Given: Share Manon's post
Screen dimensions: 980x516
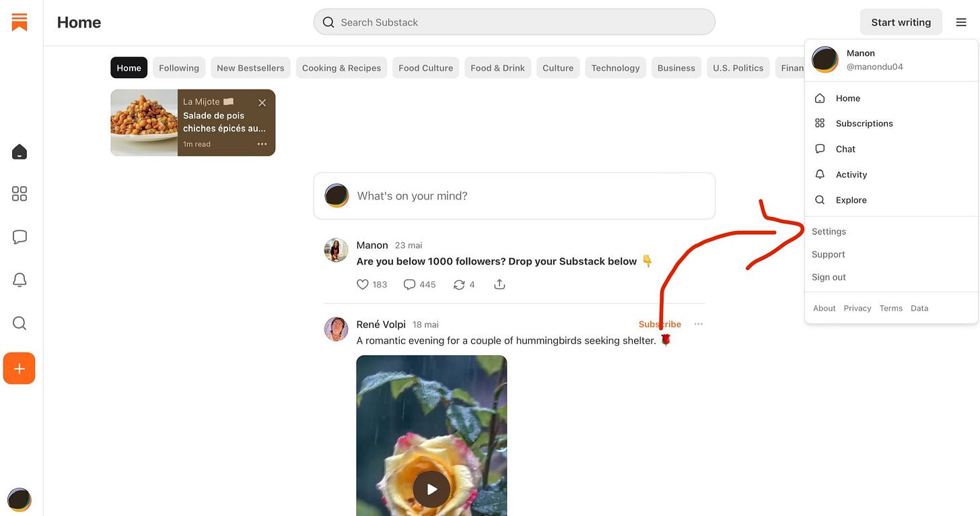Looking at the screenshot, I should (499, 284).
